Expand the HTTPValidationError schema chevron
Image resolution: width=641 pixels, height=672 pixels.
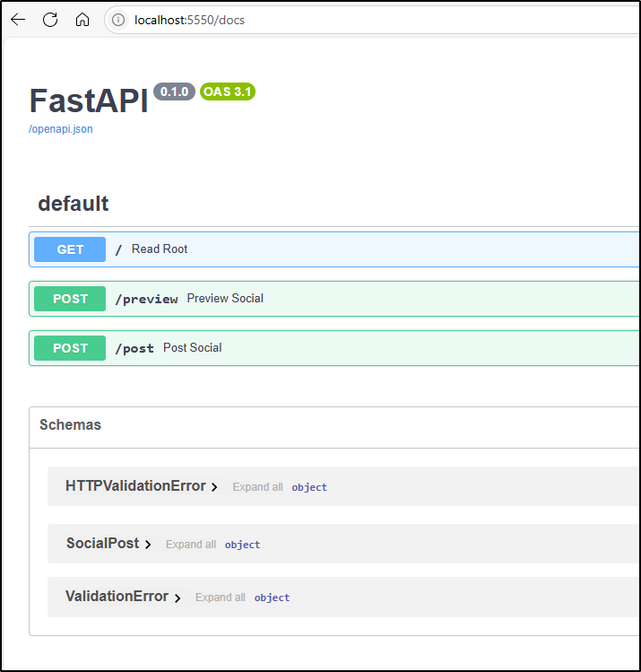point(214,487)
